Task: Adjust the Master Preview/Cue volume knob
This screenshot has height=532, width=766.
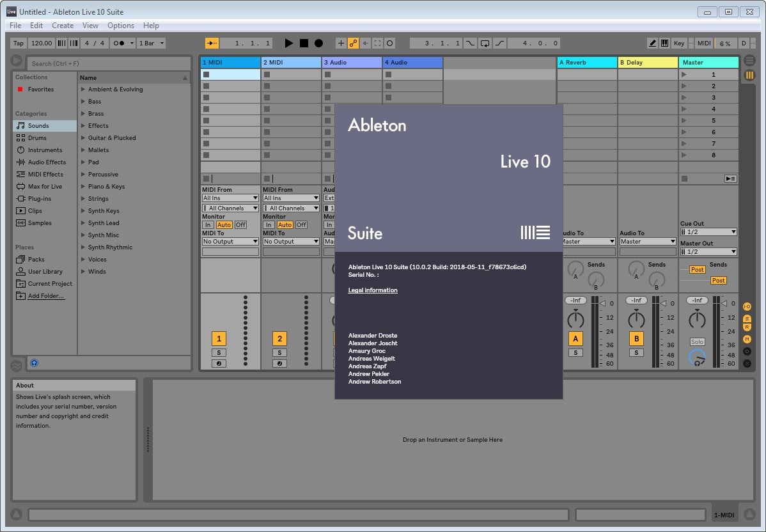Action: point(697,359)
